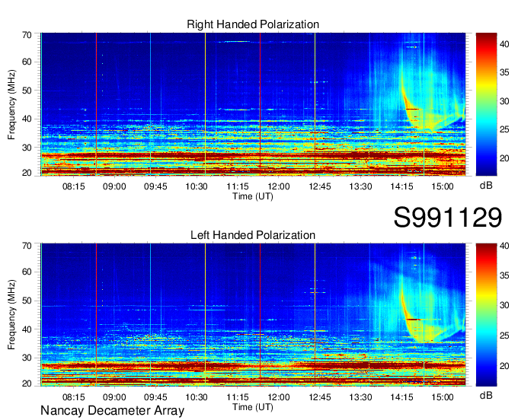The image size is (518, 420).
Task: Click the "20" frequency tick on the bottom plot
Action: [27, 383]
